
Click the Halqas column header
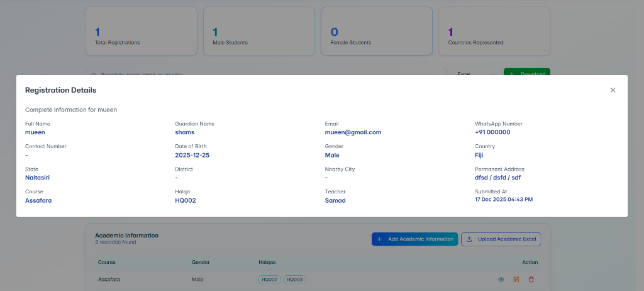[x=267, y=262]
